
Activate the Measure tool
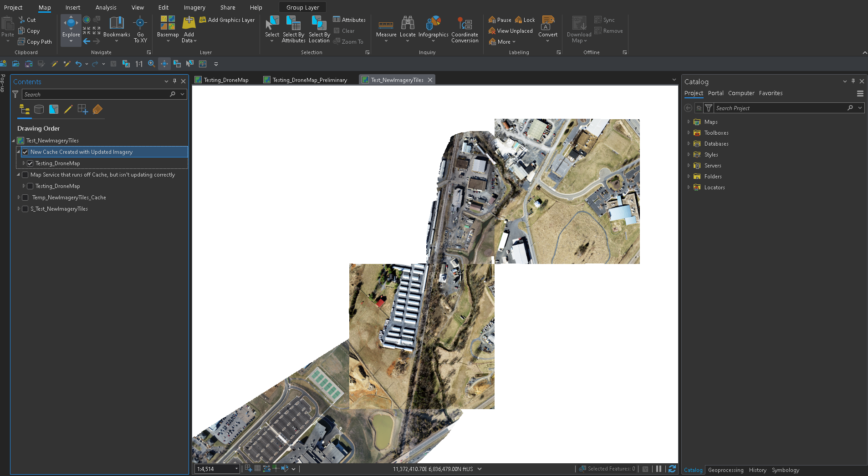click(x=386, y=27)
